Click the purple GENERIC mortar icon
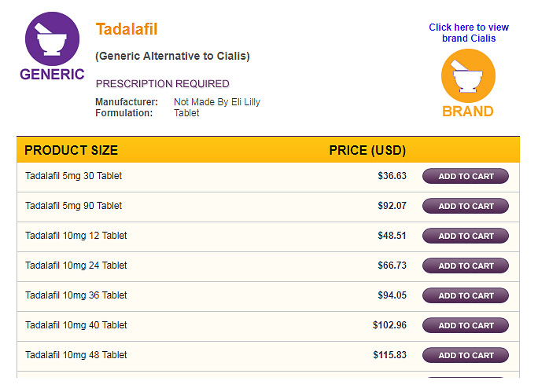538x392 pixels. pyautogui.click(x=52, y=38)
